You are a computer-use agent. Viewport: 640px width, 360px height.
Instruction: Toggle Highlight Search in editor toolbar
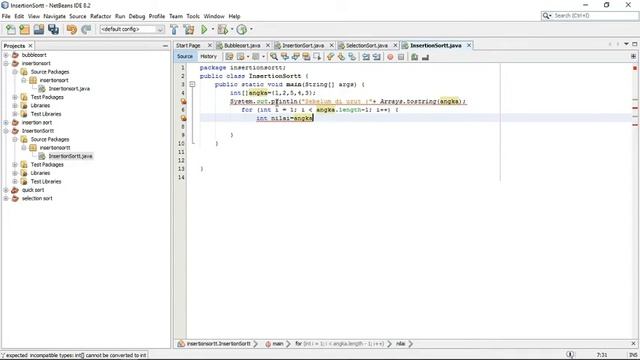pos(306,57)
